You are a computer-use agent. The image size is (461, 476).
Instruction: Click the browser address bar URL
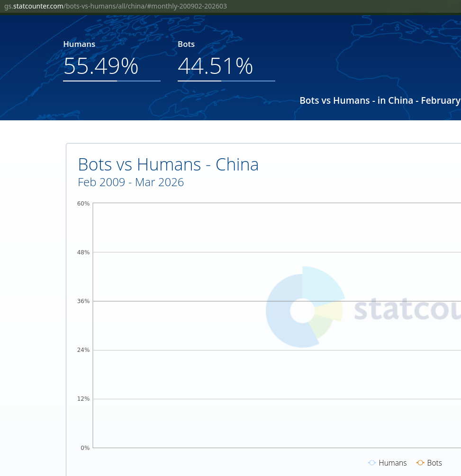click(115, 6)
